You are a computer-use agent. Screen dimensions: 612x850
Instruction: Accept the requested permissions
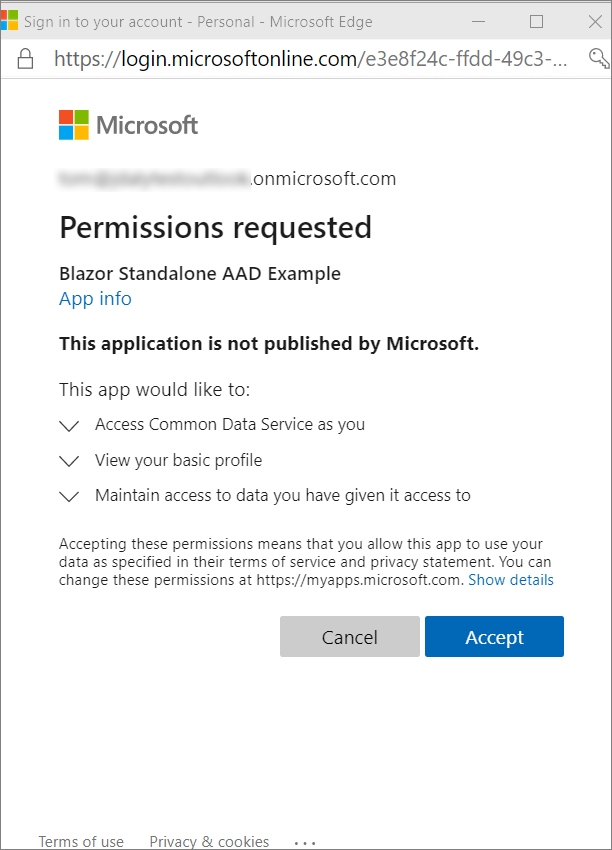click(494, 636)
